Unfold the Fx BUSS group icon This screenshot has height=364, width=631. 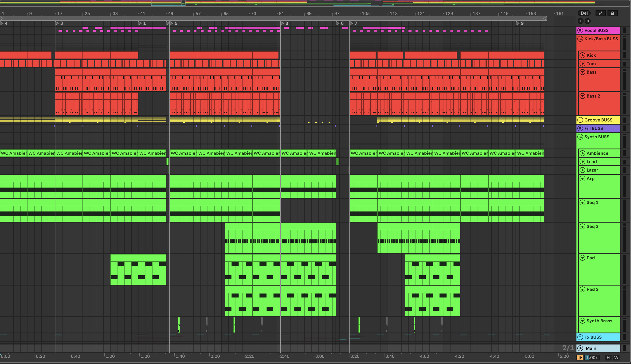click(x=580, y=337)
